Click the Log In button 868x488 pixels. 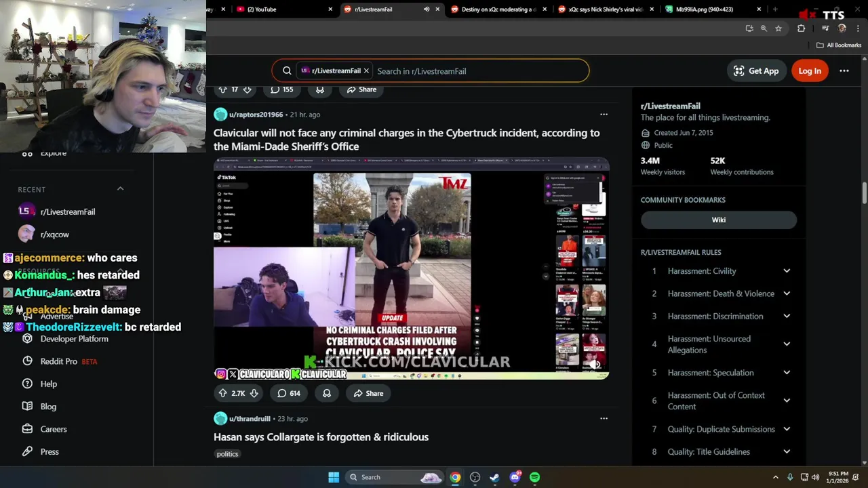click(x=810, y=70)
